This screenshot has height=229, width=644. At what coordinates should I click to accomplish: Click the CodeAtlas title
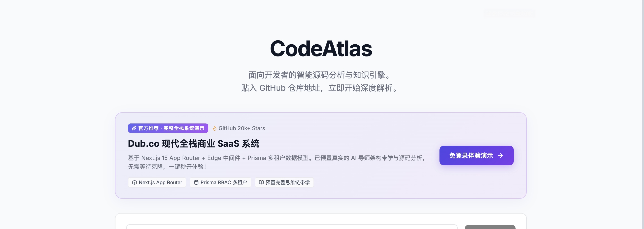click(321, 49)
